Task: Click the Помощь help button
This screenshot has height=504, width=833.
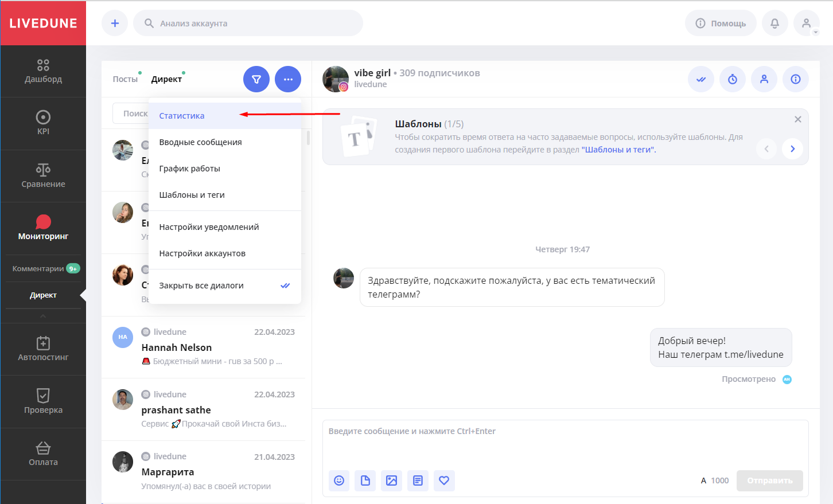Action: click(x=721, y=23)
